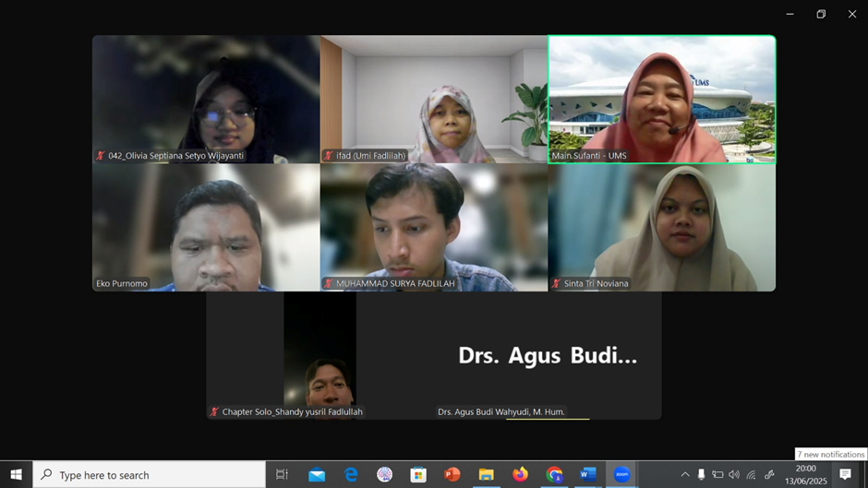Image resolution: width=868 pixels, height=488 pixels.
Task: Select Eko Purnomo's video tile
Action: click(206, 227)
